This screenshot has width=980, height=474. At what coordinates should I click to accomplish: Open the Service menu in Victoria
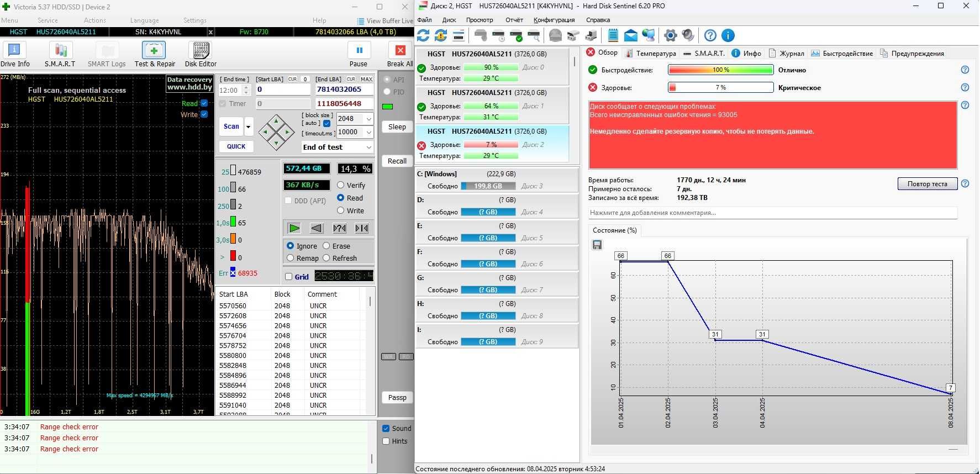(48, 20)
